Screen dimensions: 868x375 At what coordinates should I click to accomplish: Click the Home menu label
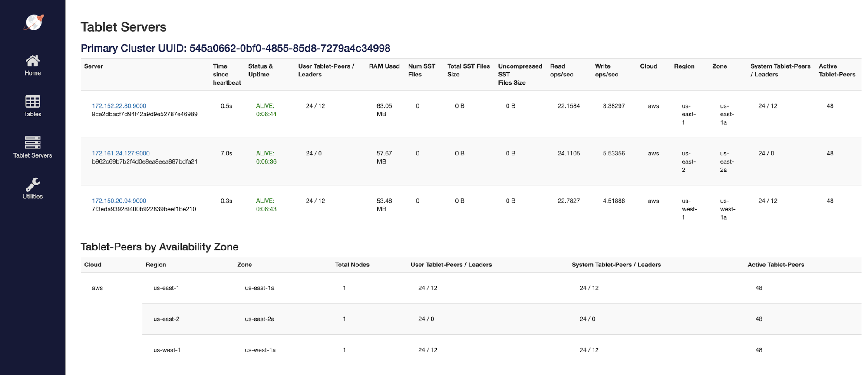tap(33, 73)
